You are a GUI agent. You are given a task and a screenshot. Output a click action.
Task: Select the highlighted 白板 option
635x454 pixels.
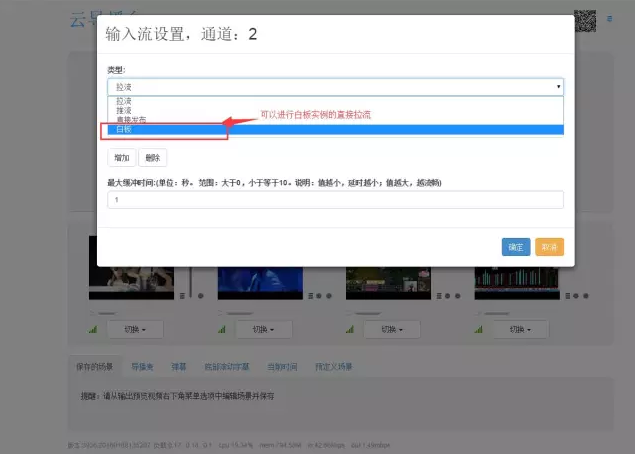(335, 129)
